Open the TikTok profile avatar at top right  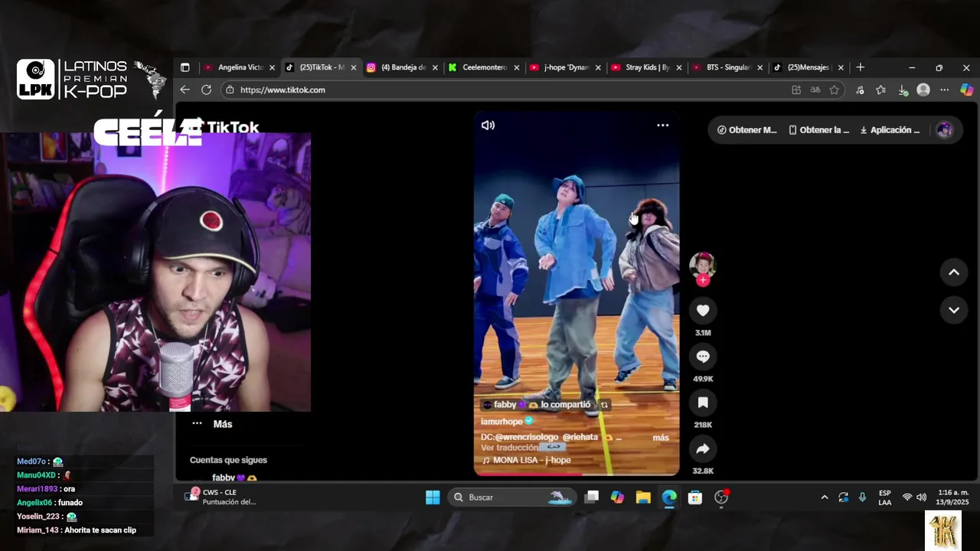click(x=945, y=130)
